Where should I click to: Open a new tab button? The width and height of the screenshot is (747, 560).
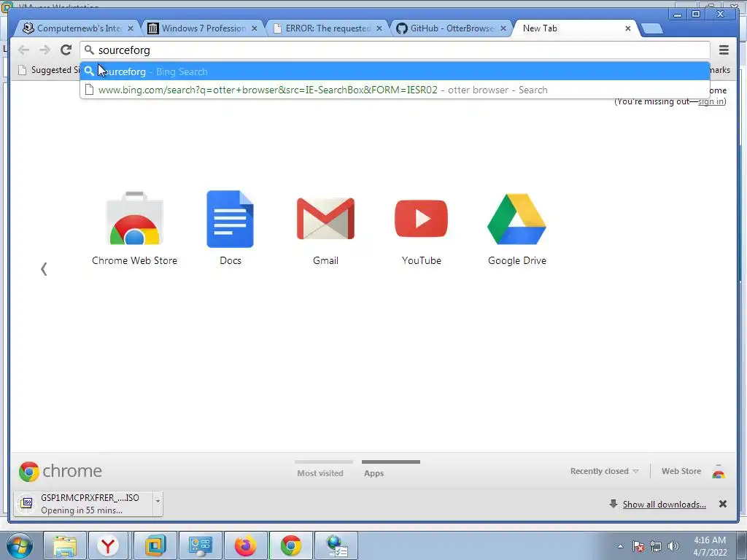tap(651, 29)
